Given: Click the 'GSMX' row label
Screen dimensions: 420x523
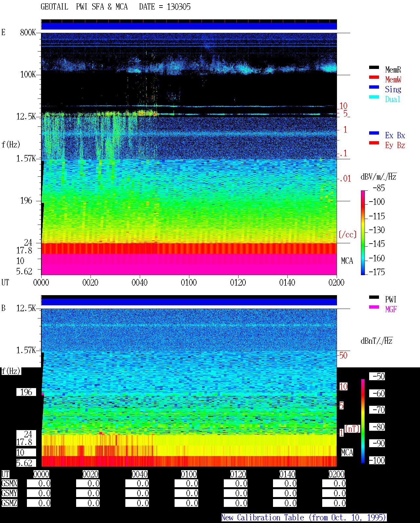Looking at the screenshot, I should coord(9,483).
